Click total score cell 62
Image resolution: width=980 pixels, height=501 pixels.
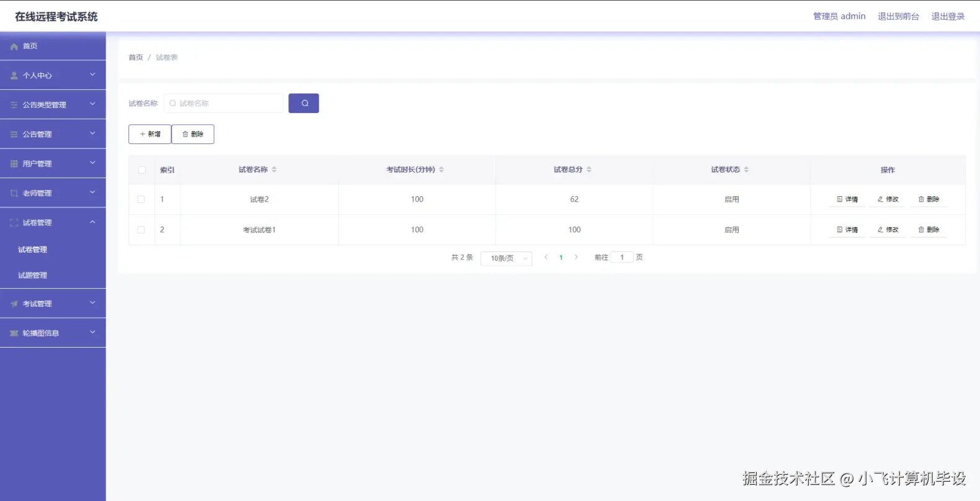pyautogui.click(x=574, y=199)
